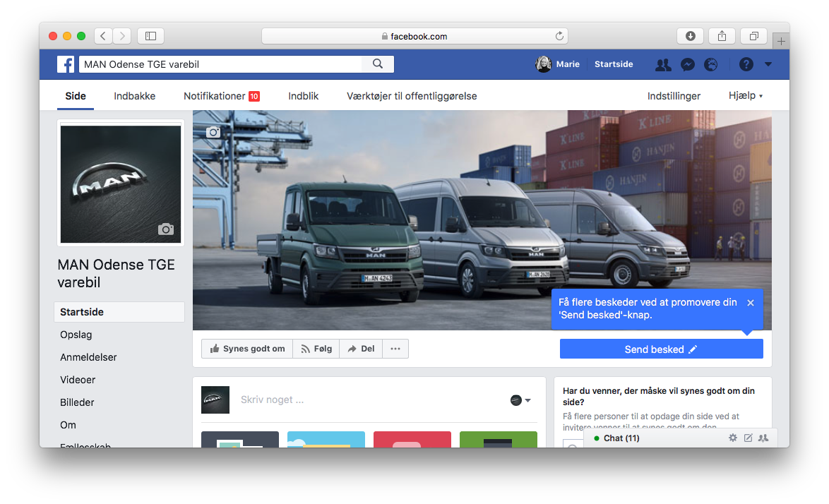Screen dimensions: 829x504
Task: Show the Safari sidebar
Action: [150, 36]
